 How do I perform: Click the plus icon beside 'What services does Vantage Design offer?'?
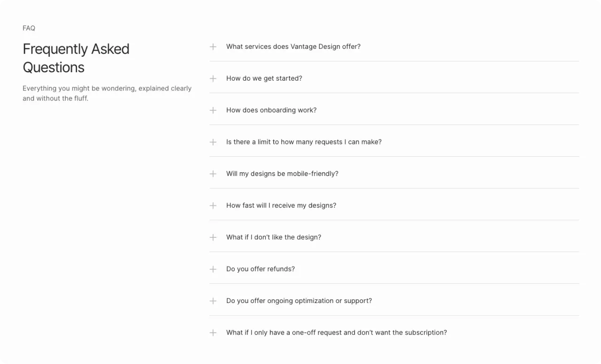click(x=213, y=47)
